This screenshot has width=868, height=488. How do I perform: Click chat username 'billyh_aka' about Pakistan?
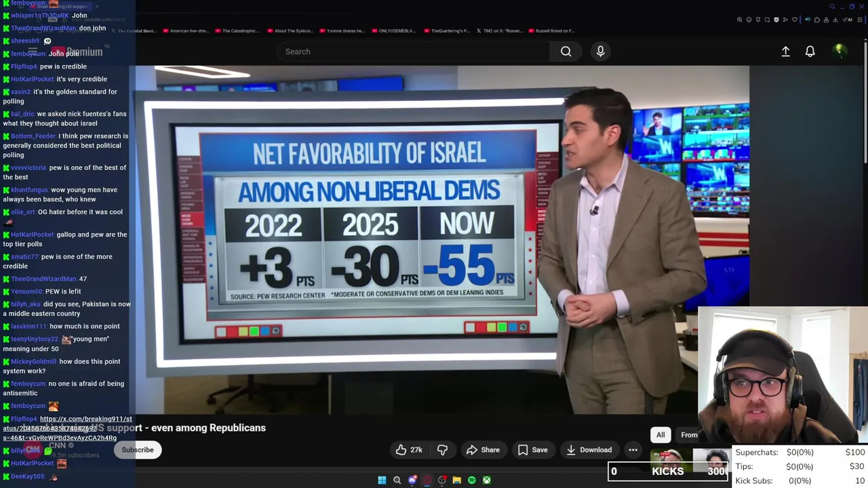[26, 304]
